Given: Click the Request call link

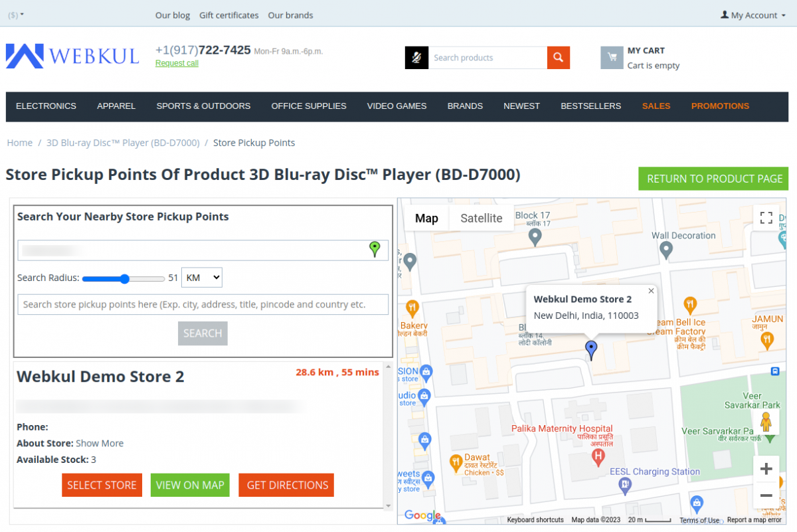Looking at the screenshot, I should click(x=177, y=63).
